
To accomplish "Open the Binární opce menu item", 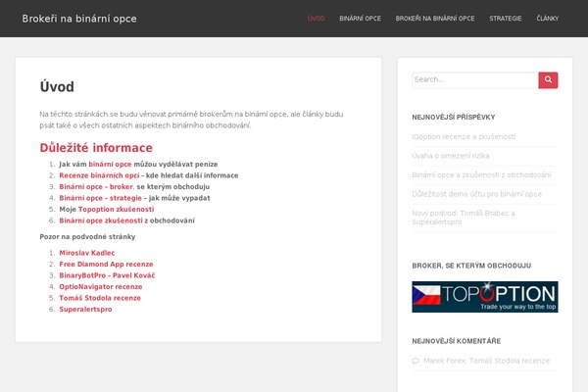I will (x=360, y=19).
